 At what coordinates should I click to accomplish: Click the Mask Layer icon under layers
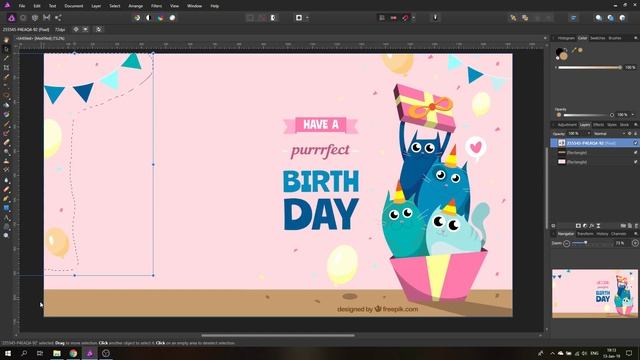tap(578, 226)
